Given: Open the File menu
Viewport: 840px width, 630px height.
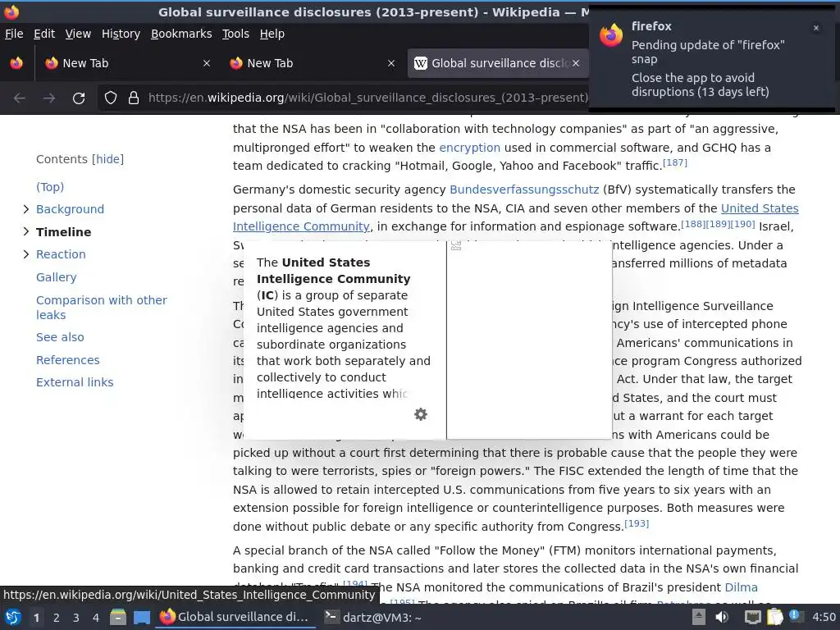Looking at the screenshot, I should [x=14, y=34].
